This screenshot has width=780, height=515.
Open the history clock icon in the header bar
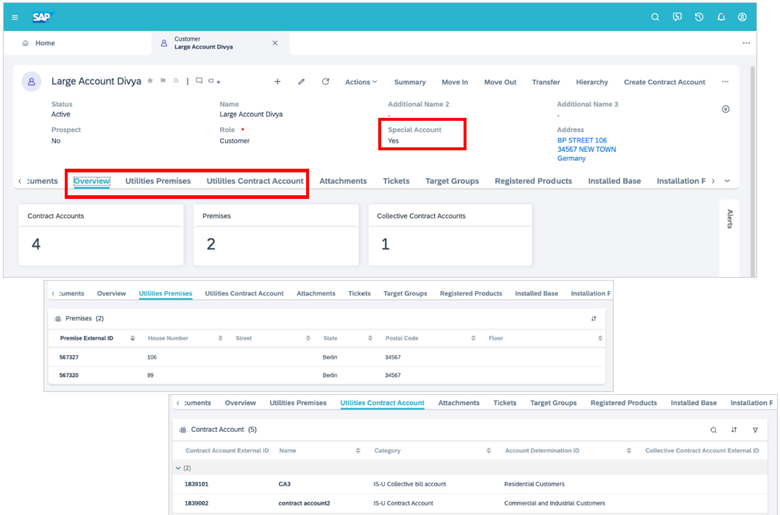699,17
